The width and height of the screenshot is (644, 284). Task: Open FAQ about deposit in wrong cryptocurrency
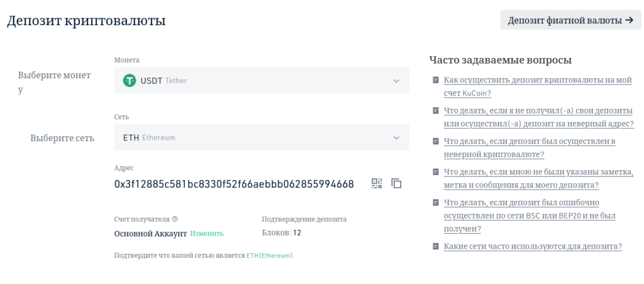530,148
